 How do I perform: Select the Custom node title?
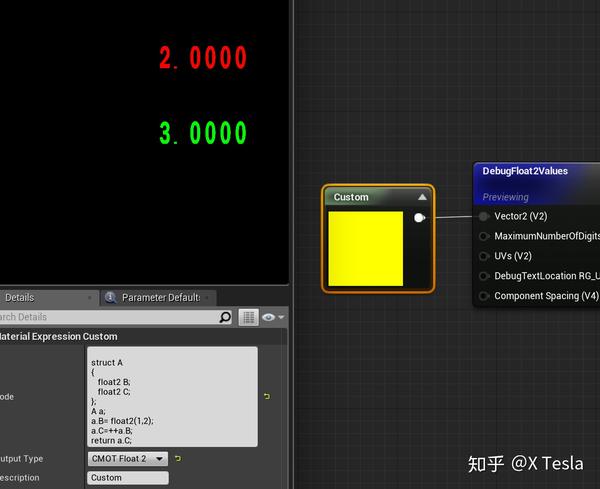click(x=351, y=197)
